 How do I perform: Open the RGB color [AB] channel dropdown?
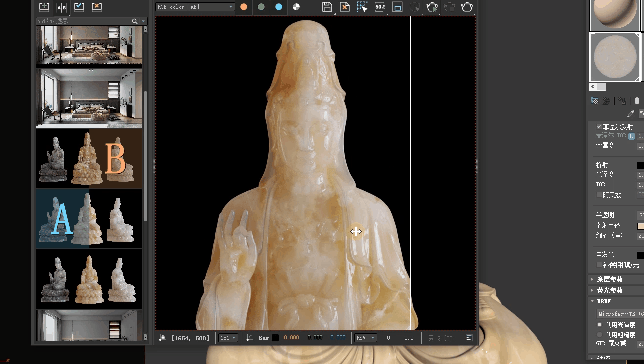195,7
